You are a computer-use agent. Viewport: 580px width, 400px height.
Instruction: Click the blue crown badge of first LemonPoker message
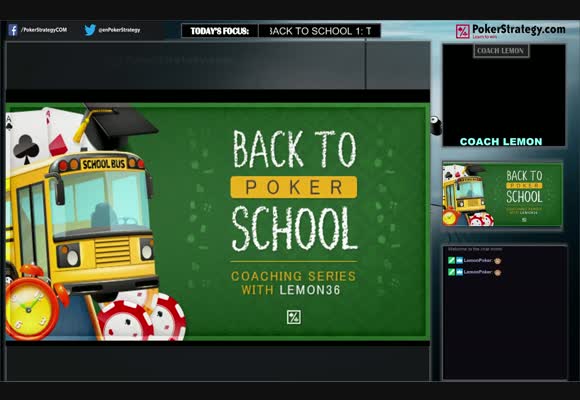click(459, 260)
